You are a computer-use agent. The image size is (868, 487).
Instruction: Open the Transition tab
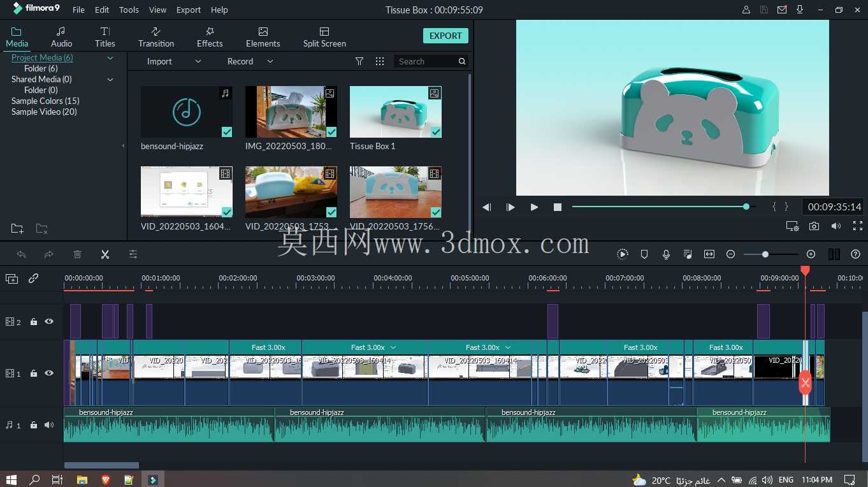pos(156,37)
